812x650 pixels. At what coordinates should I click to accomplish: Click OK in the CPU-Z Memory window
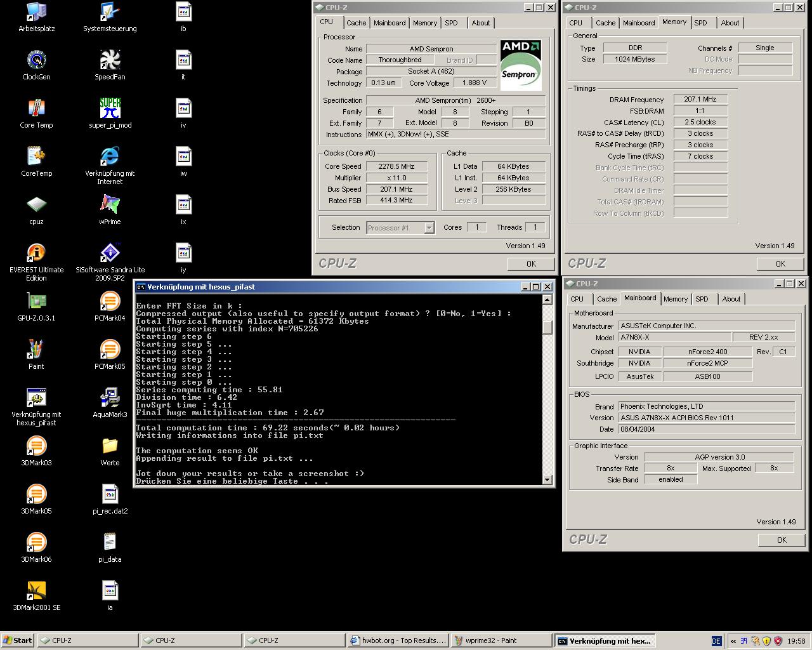[x=780, y=264]
